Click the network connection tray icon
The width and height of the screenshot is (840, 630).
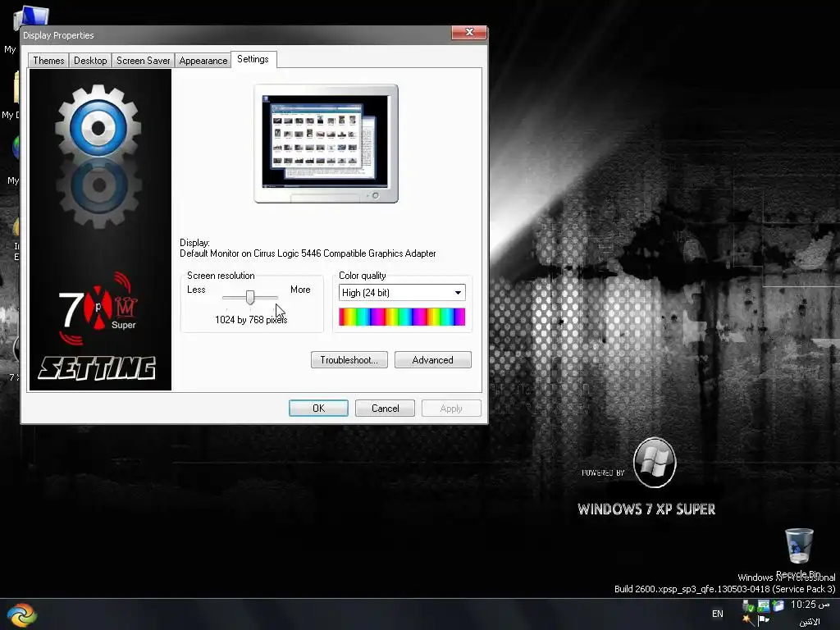click(764, 606)
